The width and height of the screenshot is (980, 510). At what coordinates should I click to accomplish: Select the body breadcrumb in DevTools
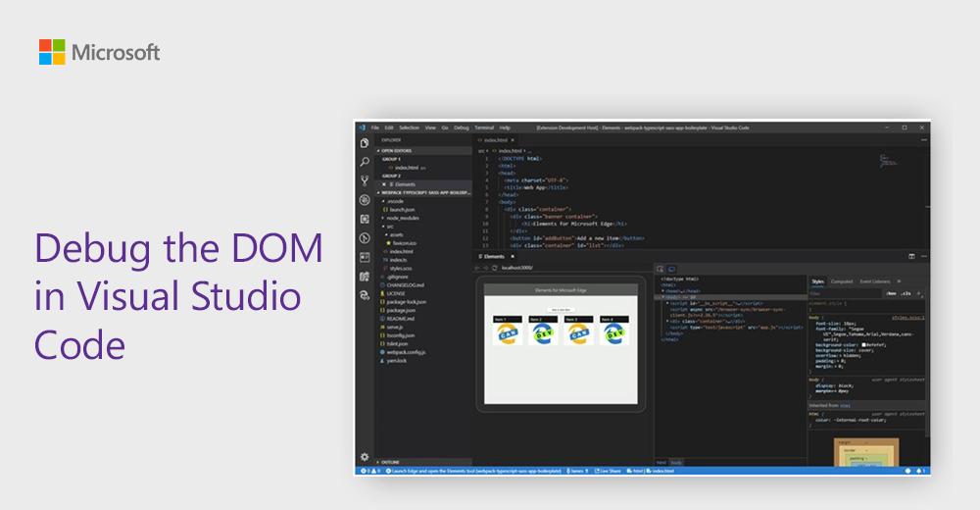(x=676, y=462)
